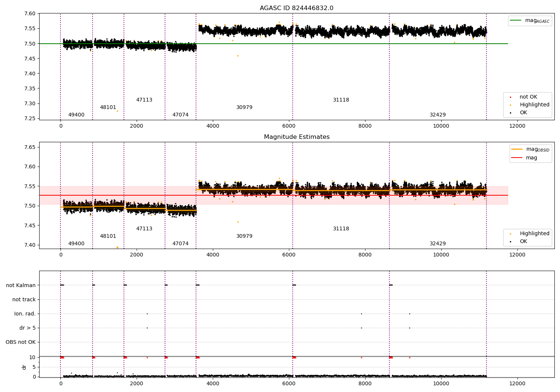Select the green mag AGASC legend line
The width and height of the screenshot is (560, 392).
click(x=516, y=21)
